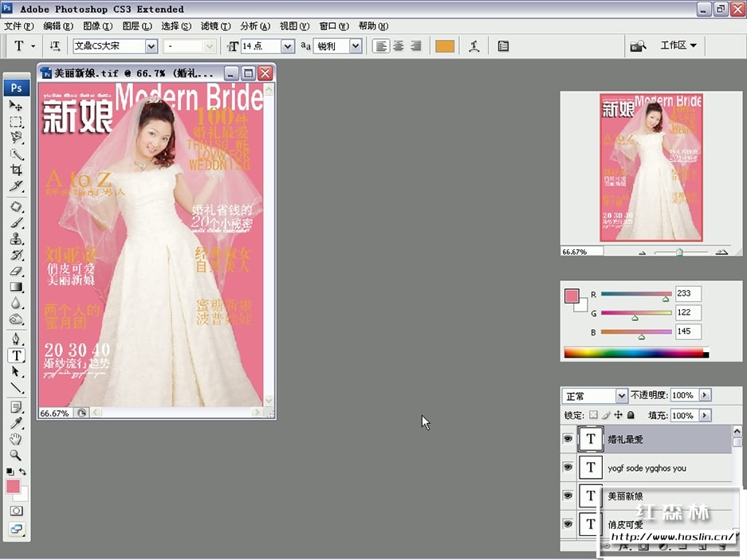
Task: Select the Move tool
Action: [x=16, y=106]
